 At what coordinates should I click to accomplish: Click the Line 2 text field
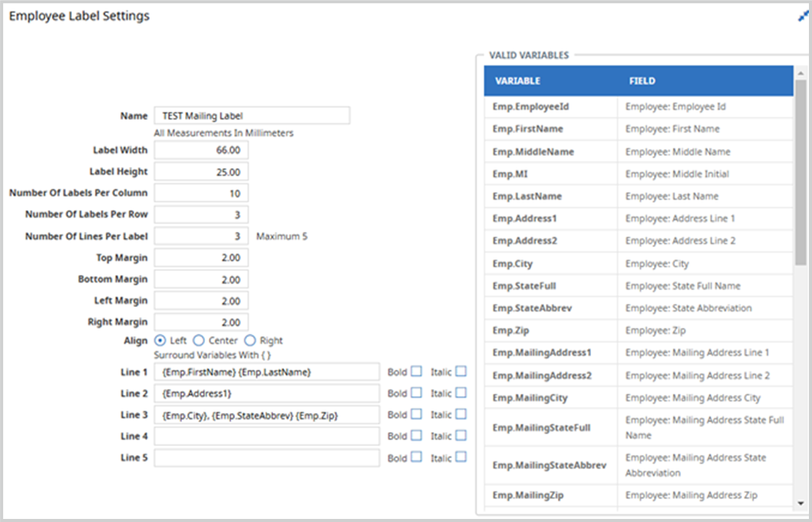[266, 394]
